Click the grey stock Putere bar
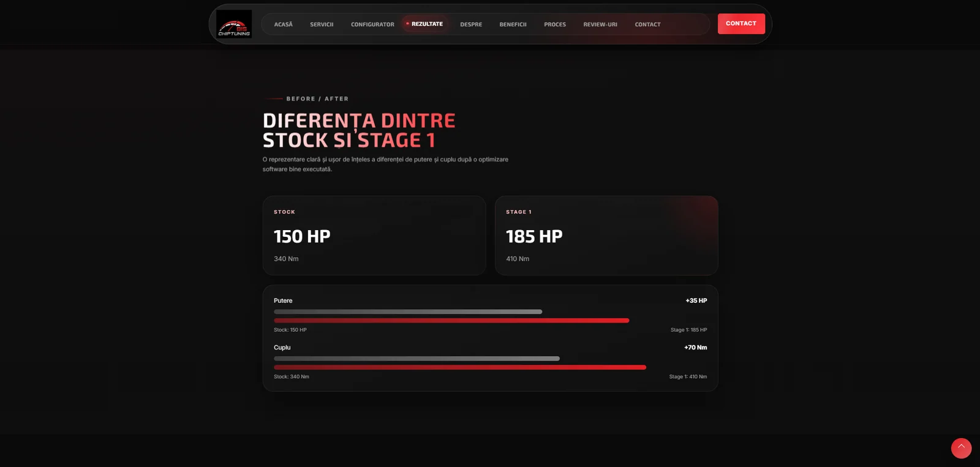Screen dimensions: 980x467 coord(408,312)
